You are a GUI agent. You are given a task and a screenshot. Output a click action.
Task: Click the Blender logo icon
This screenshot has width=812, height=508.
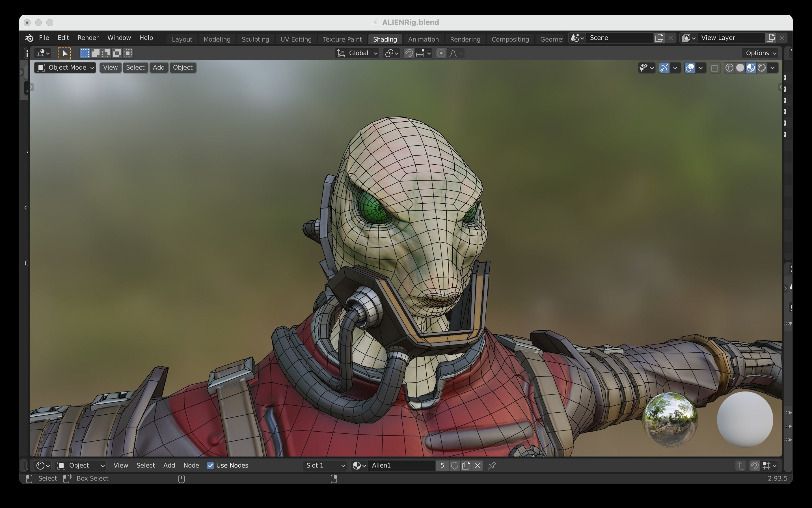click(x=29, y=38)
